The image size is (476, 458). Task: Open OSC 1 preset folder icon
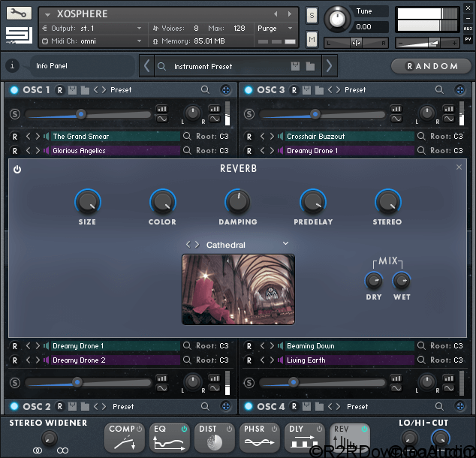[x=85, y=90]
